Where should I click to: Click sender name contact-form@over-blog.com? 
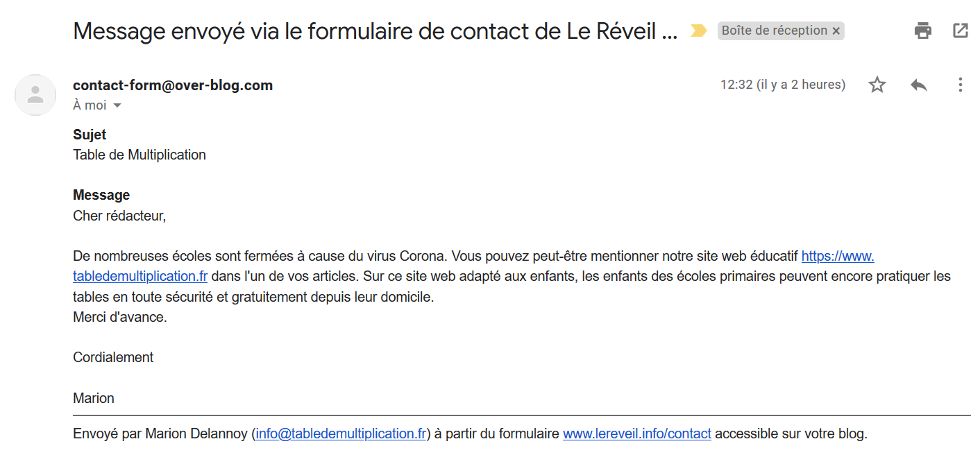[x=173, y=85]
